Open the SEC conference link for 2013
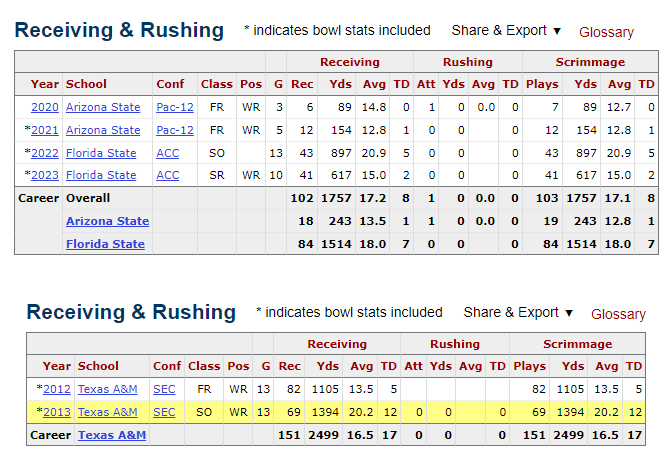The image size is (671, 463). pos(164,412)
